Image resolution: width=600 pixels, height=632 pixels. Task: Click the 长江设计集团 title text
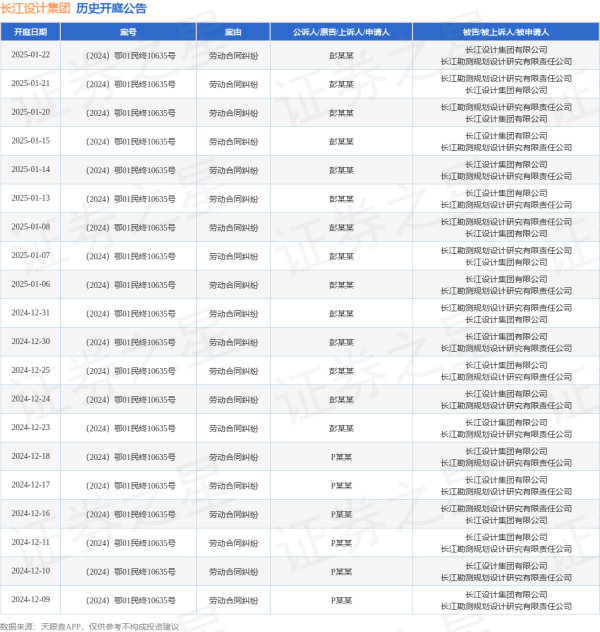coord(35,8)
